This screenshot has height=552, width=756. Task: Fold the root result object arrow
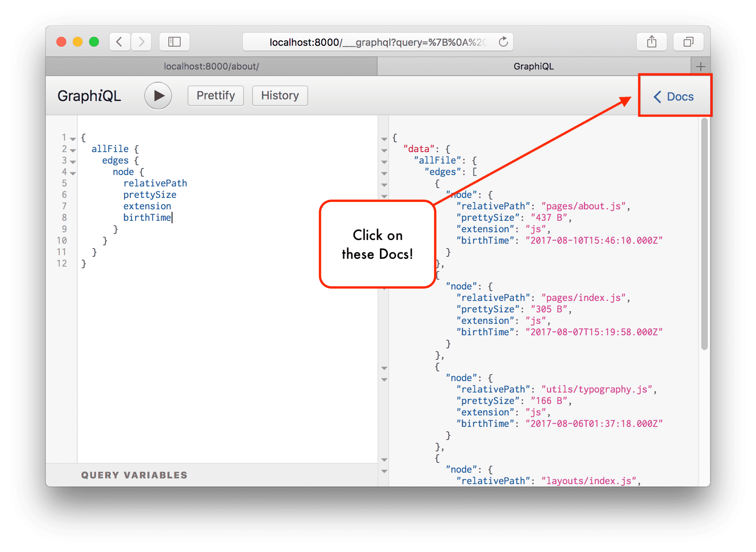click(384, 139)
